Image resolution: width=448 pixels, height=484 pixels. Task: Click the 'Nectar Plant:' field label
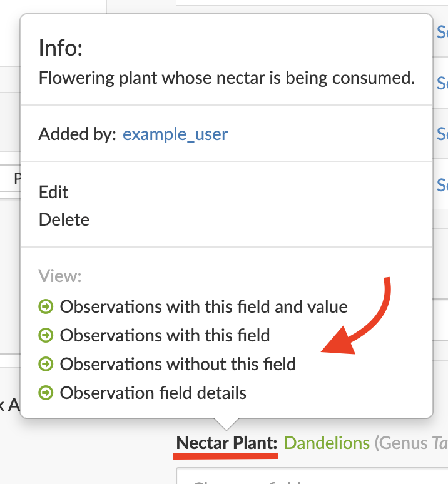[227, 443]
